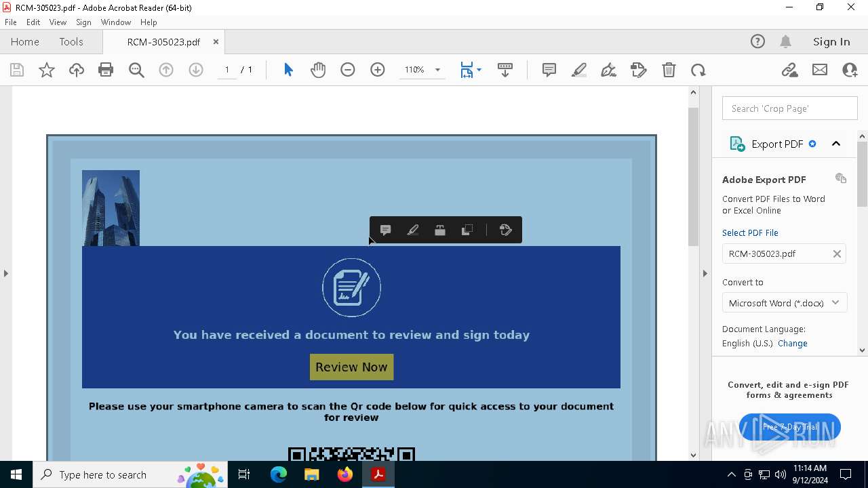The width and height of the screenshot is (868, 488).
Task: Open Firefox from taskbar
Action: click(x=344, y=474)
